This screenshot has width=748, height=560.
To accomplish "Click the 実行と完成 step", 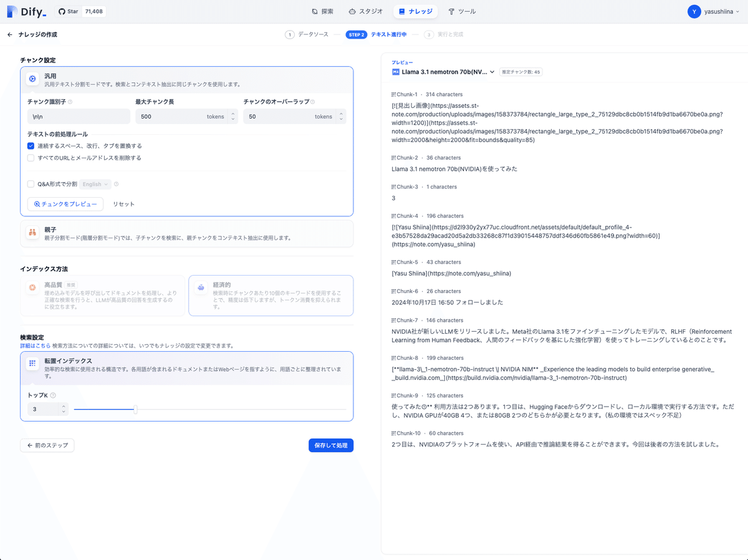I will (x=444, y=35).
